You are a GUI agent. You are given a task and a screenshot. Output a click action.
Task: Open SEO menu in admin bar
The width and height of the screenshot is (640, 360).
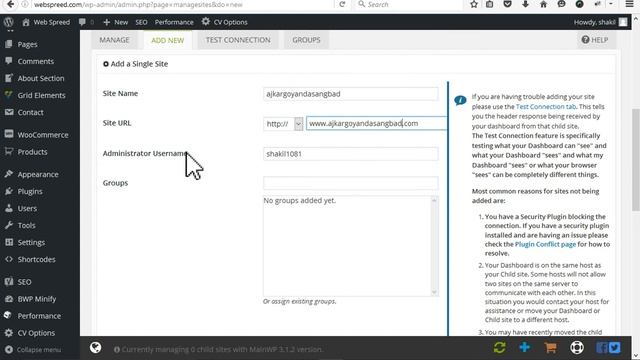141,22
